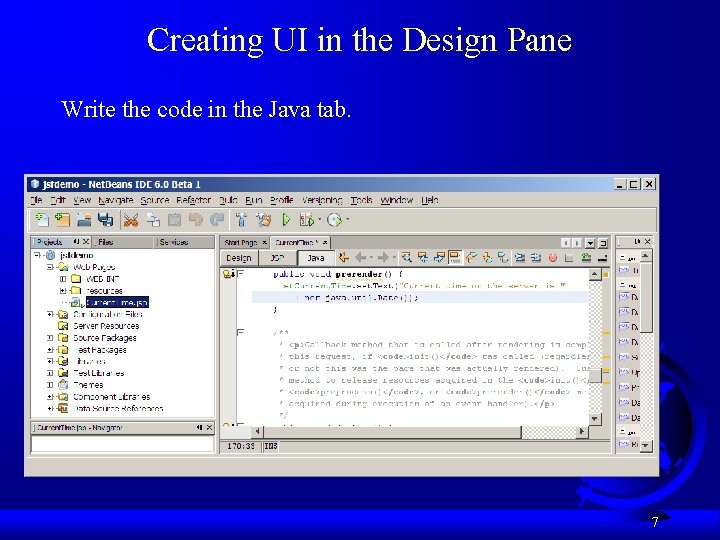Switch to the Start Page editor tab
Screen dimensions: 720x540
coord(241,242)
